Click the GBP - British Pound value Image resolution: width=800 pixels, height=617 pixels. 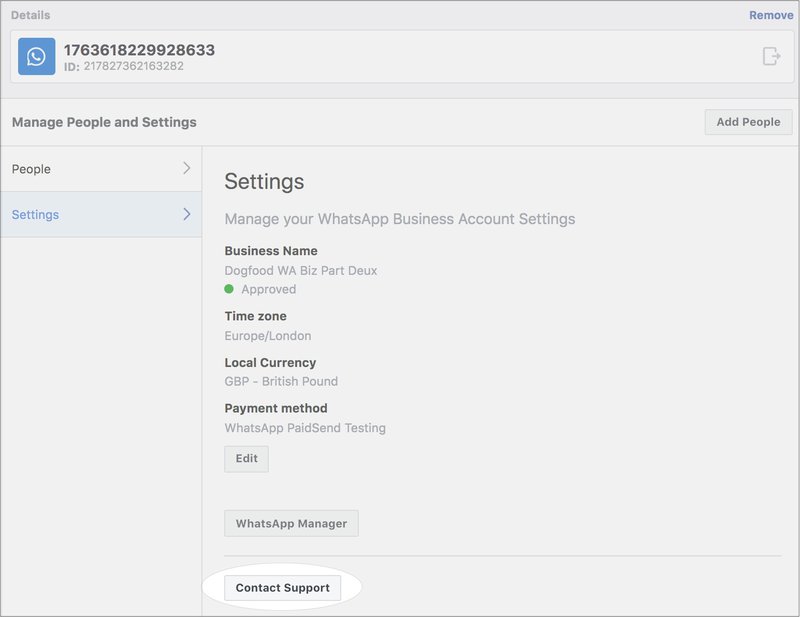pyautogui.click(x=281, y=381)
